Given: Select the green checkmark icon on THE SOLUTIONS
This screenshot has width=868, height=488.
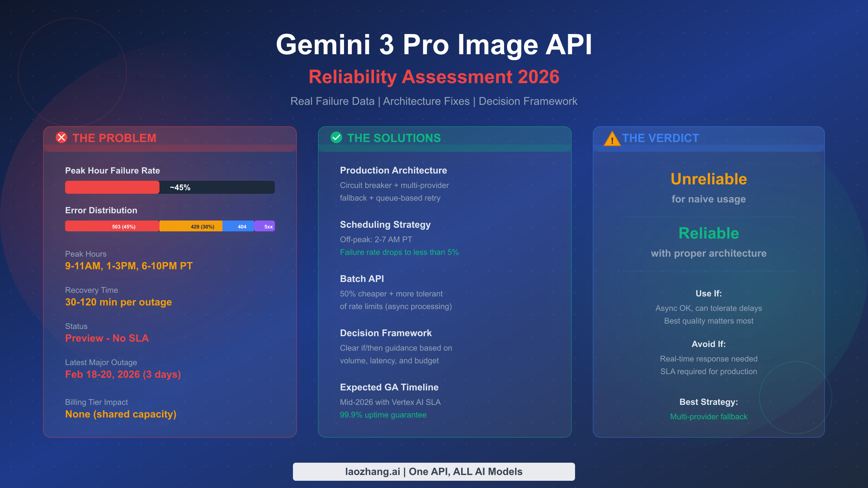Looking at the screenshot, I should pyautogui.click(x=336, y=138).
